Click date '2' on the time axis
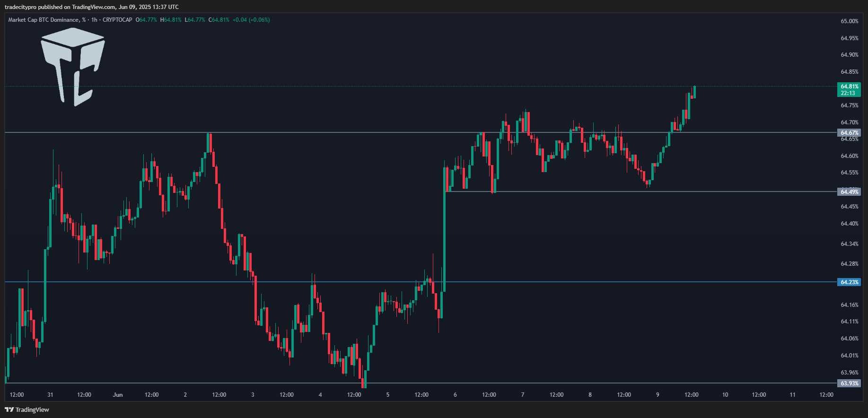Screen dimensions: 868x418 pos(185,395)
